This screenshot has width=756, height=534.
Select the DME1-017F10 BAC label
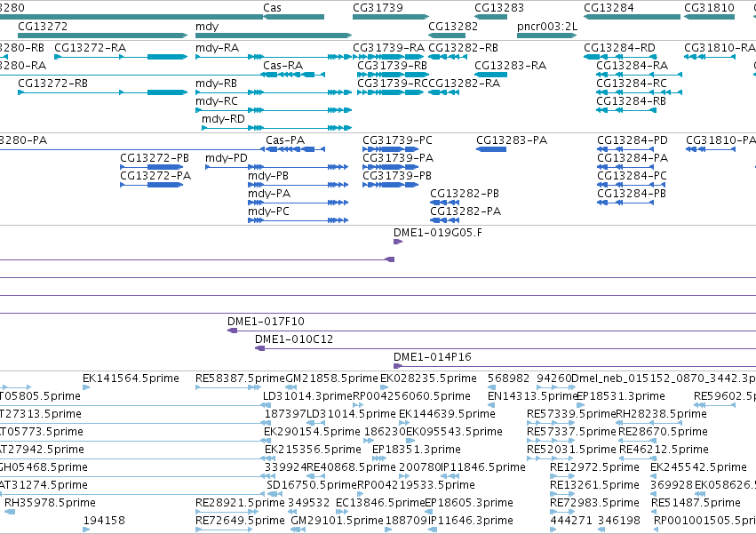pyautogui.click(x=266, y=322)
